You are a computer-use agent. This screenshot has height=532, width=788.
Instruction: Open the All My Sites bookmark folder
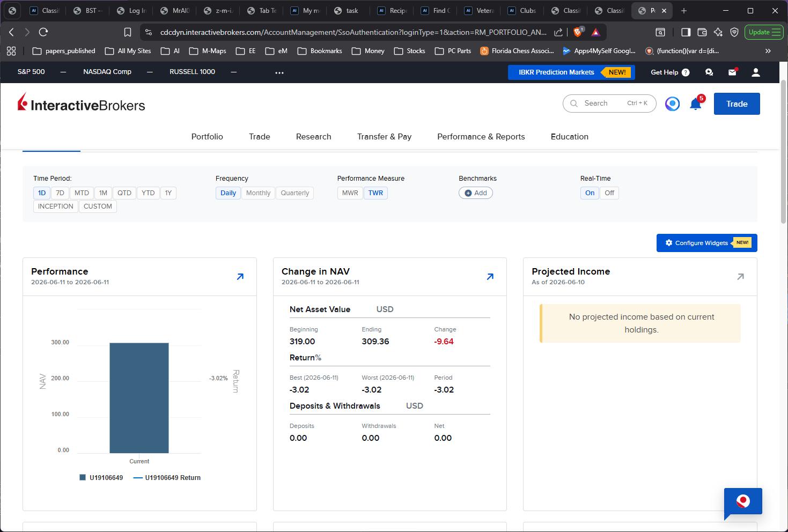point(128,51)
